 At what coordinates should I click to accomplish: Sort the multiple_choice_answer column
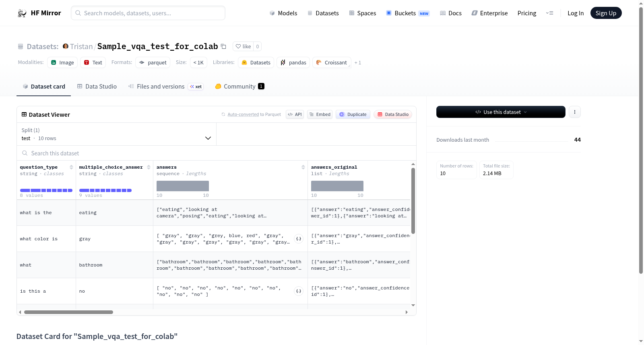click(149, 167)
